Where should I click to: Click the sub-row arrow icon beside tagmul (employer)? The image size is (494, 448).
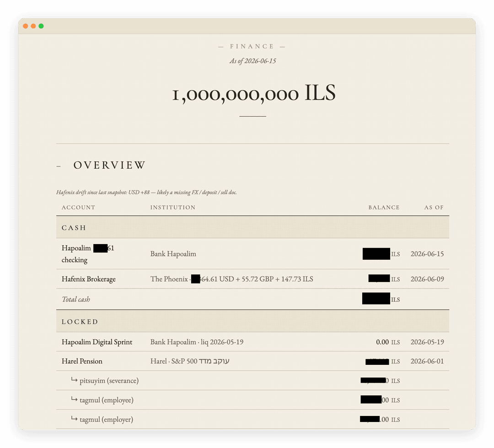coord(74,418)
